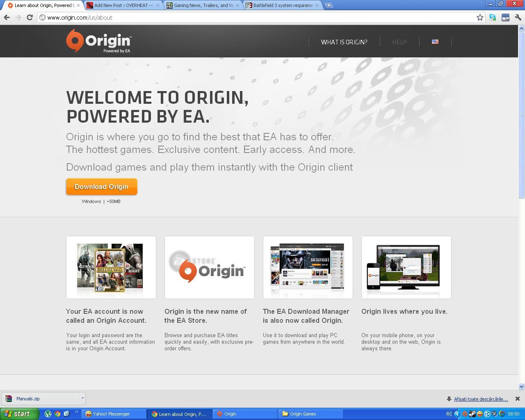
Task: Reload the page with the refresh icon
Action: tap(30, 17)
